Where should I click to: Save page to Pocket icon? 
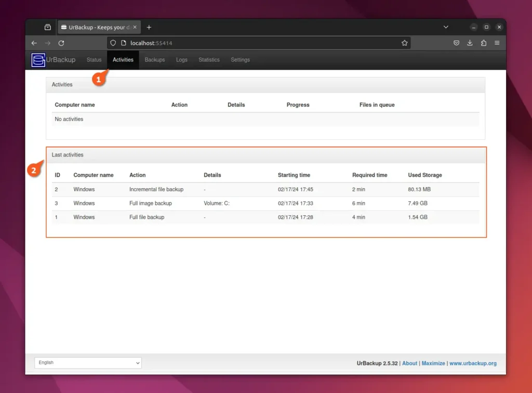[x=457, y=43]
